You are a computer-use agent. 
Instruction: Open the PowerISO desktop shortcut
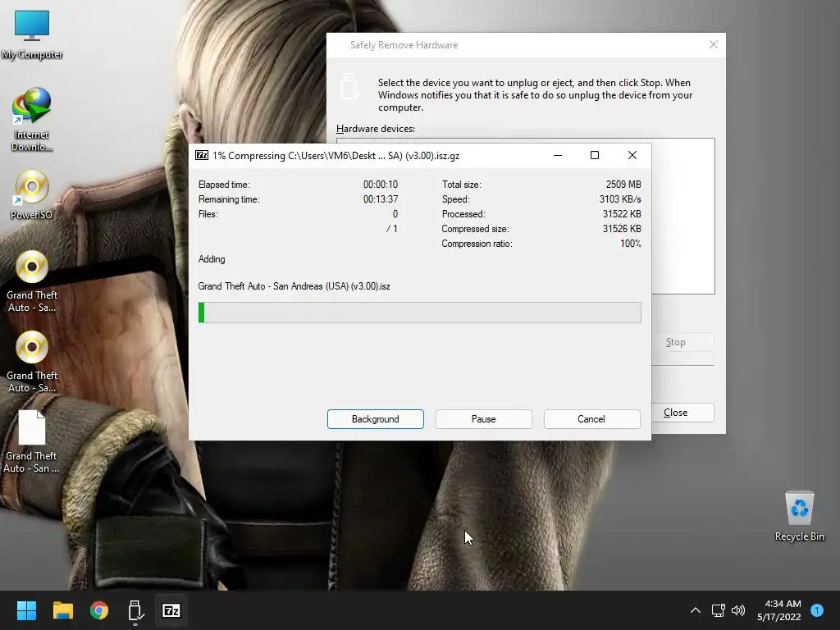point(32,194)
